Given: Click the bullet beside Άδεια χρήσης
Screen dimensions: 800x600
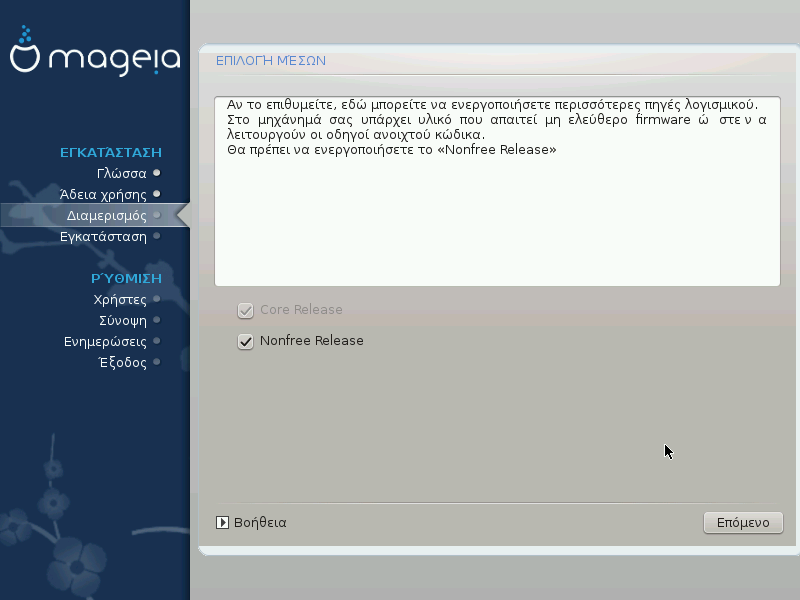Looking at the screenshot, I should coord(157,194).
